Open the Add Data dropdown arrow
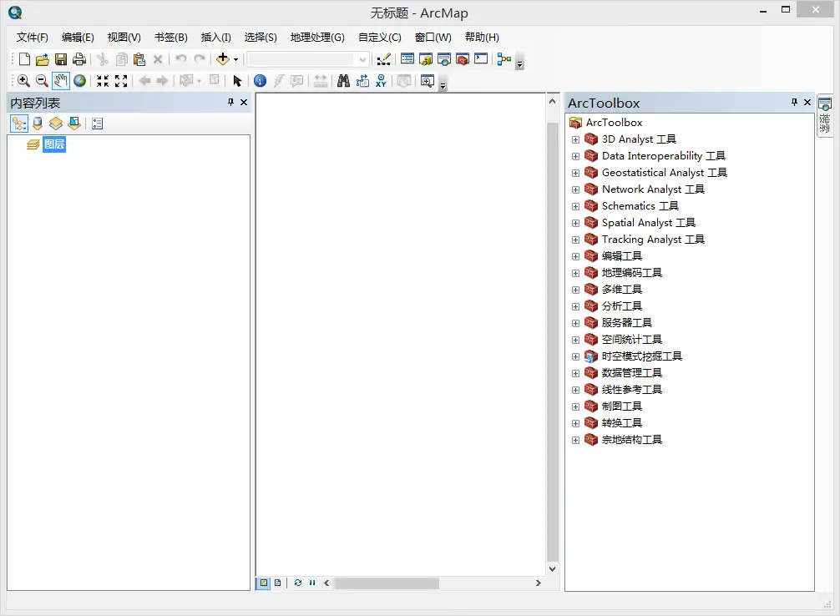 coord(235,59)
